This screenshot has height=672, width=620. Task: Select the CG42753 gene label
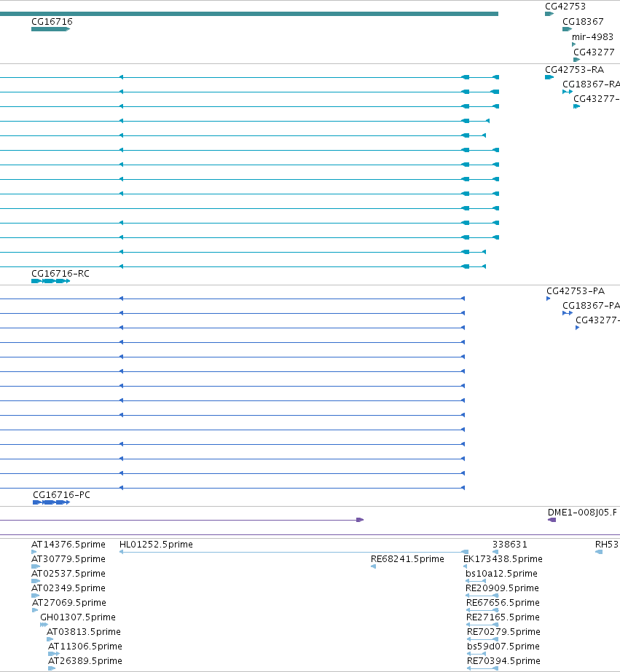[565, 7]
